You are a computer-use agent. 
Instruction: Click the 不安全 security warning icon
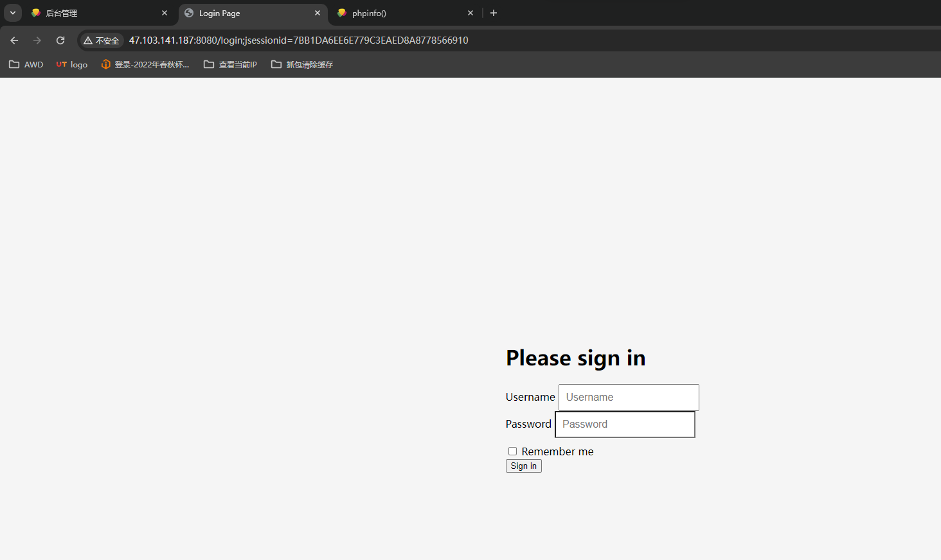point(102,40)
